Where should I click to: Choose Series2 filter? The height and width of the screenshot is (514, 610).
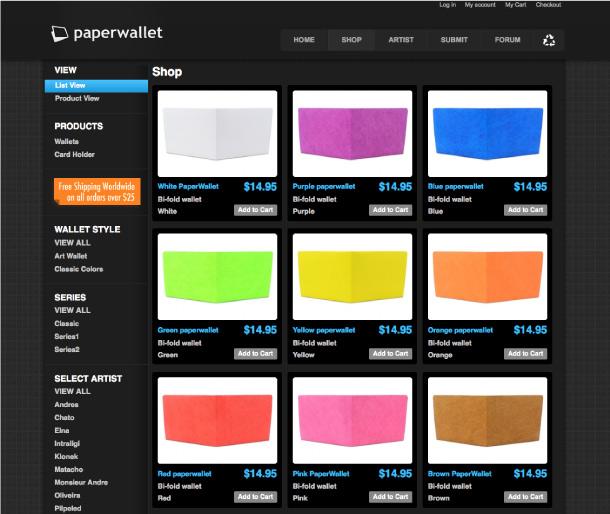pos(67,349)
